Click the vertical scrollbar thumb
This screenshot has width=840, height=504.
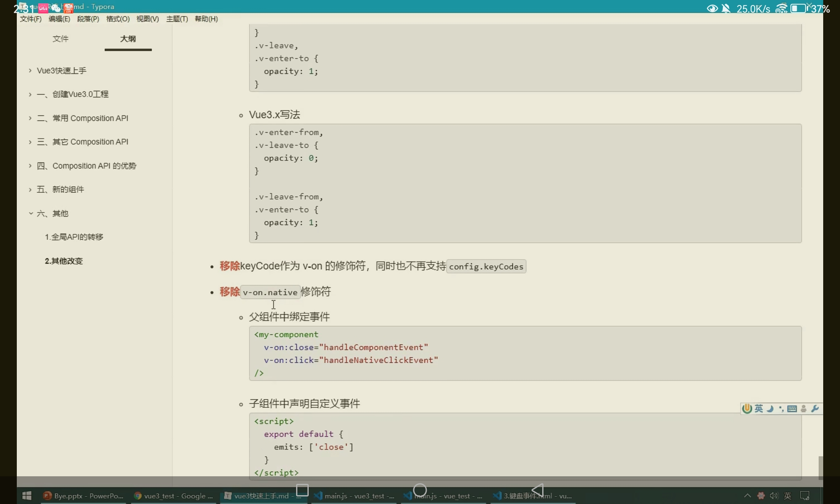point(820,467)
